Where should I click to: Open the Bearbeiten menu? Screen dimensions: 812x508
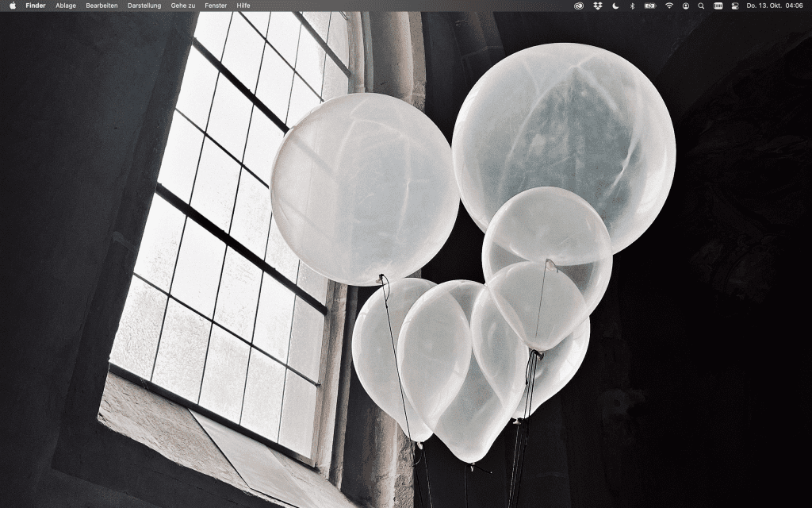101,6
